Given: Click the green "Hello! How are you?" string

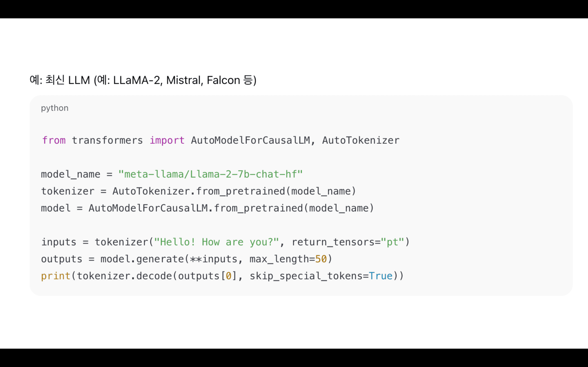Looking at the screenshot, I should pyautogui.click(x=216, y=242).
